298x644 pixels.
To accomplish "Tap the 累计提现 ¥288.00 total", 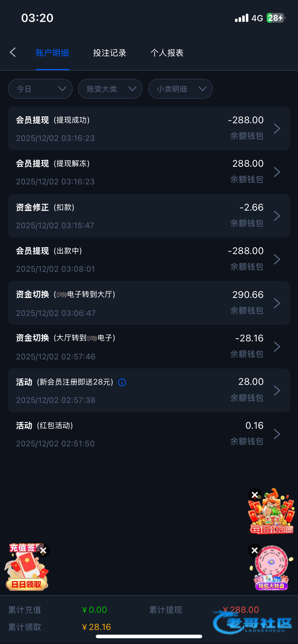I will point(240,610).
